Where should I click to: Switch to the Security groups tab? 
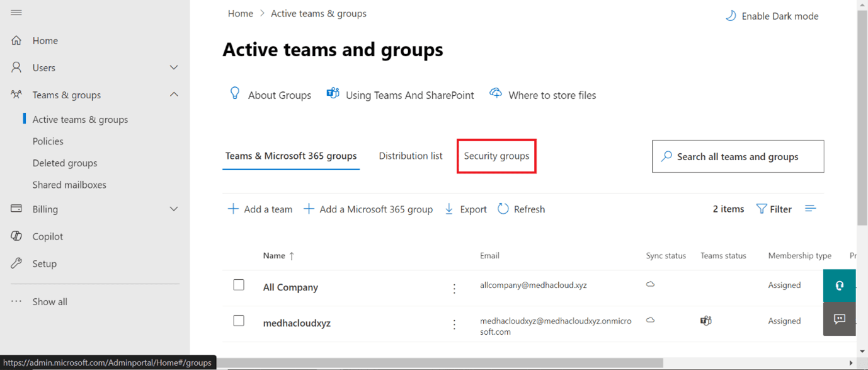(496, 156)
